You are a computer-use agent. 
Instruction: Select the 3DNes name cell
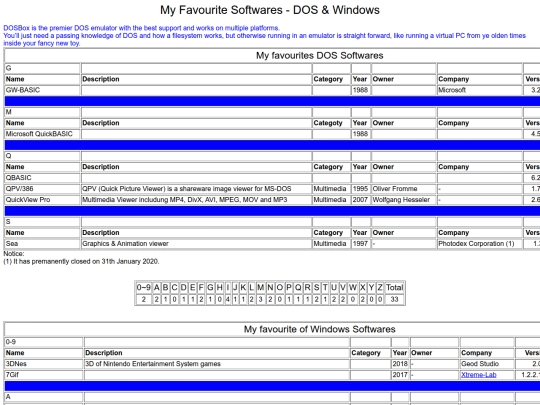pyautogui.click(x=44, y=364)
